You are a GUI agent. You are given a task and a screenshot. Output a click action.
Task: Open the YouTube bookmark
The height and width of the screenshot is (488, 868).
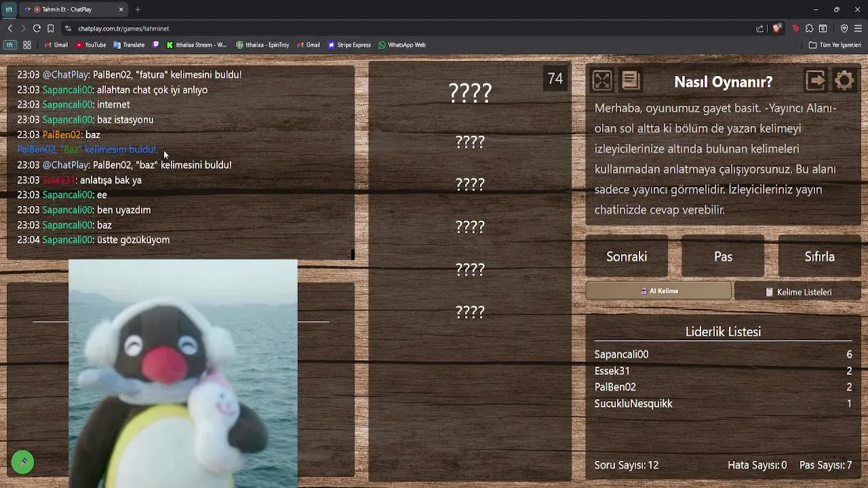(x=91, y=45)
